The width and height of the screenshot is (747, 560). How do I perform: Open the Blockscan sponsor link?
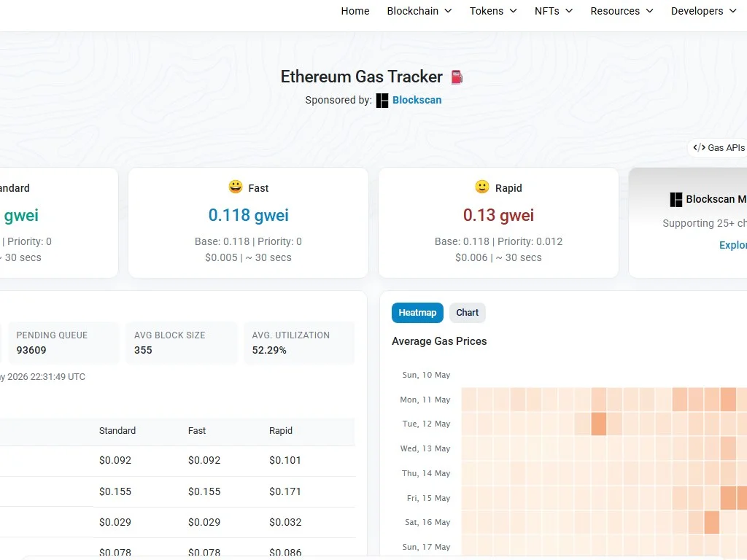pos(417,100)
